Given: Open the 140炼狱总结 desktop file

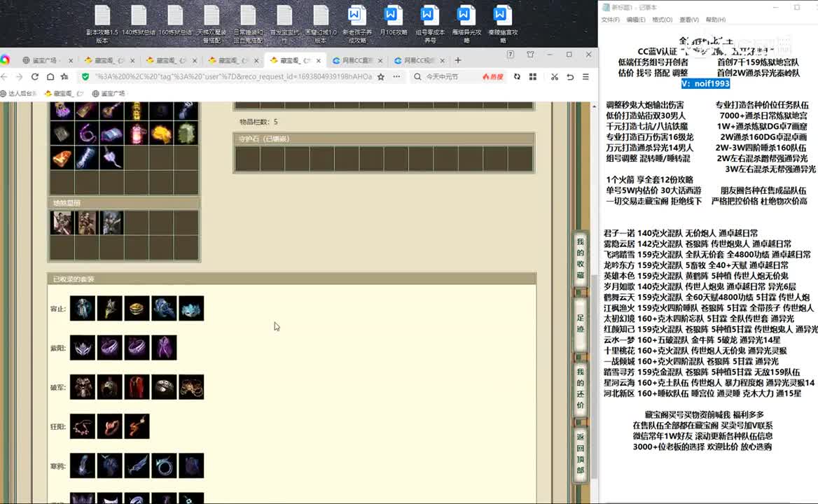Looking at the screenshot, I should (x=139, y=20).
